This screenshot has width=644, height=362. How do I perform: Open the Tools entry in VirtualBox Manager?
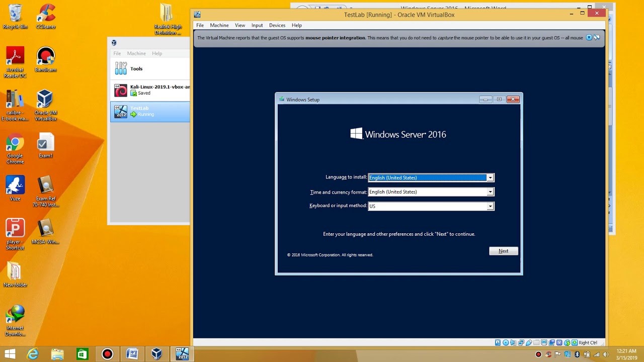click(x=150, y=69)
